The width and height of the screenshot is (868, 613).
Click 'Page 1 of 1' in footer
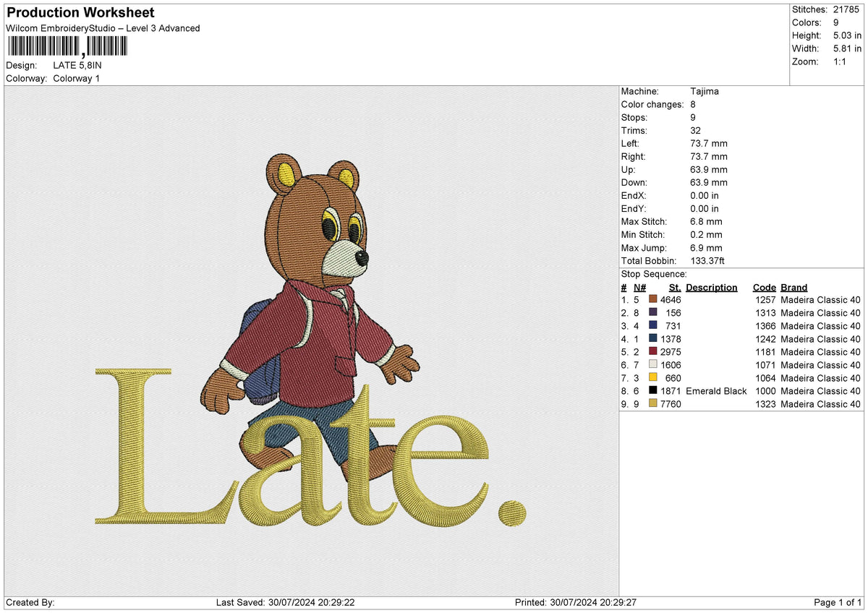click(838, 603)
